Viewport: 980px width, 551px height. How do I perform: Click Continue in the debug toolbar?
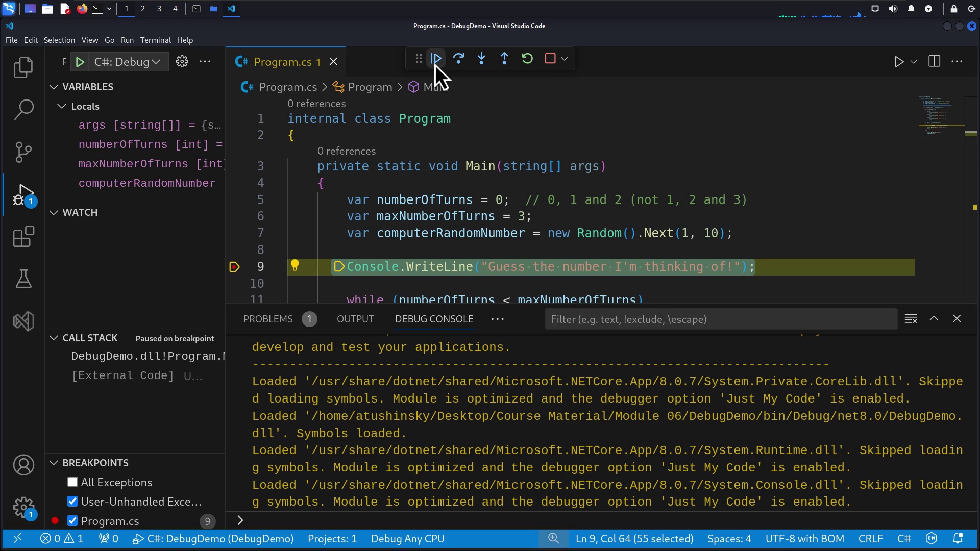pos(436,59)
